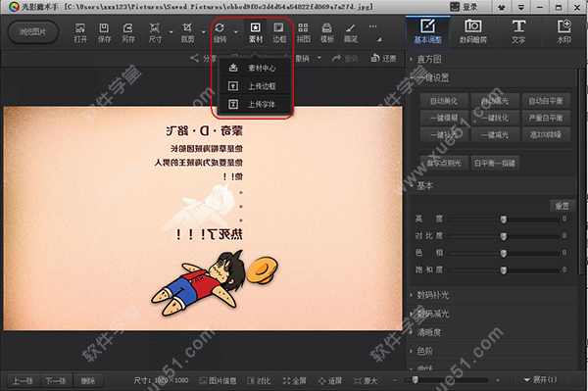Viewport: 588px width, 391px height.
Task: Click the 下一张 next image button
Action: (x=56, y=381)
